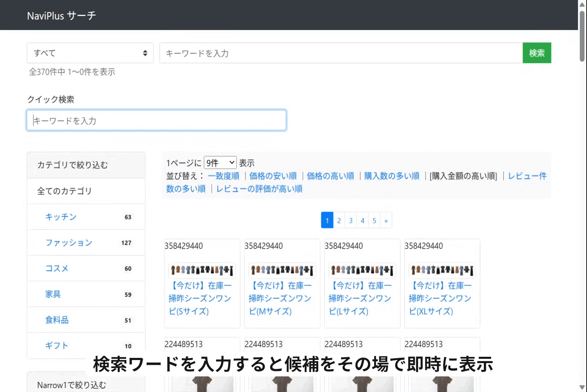
Task: Click the XLサイズ product thumbnail image
Action: [x=442, y=270]
